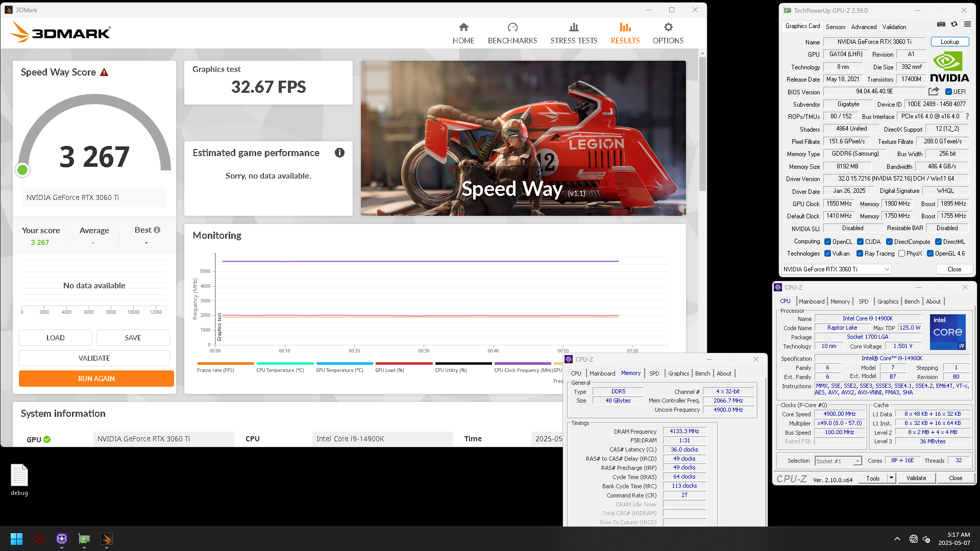Open BENCHMARKS section in 3DMark
Image resolution: width=980 pixels, height=551 pixels.
pyautogui.click(x=512, y=34)
